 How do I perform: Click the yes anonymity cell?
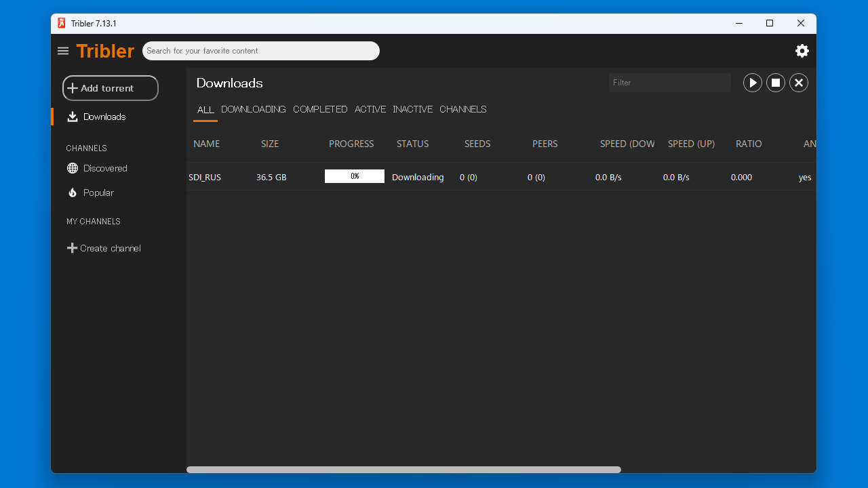click(x=805, y=177)
